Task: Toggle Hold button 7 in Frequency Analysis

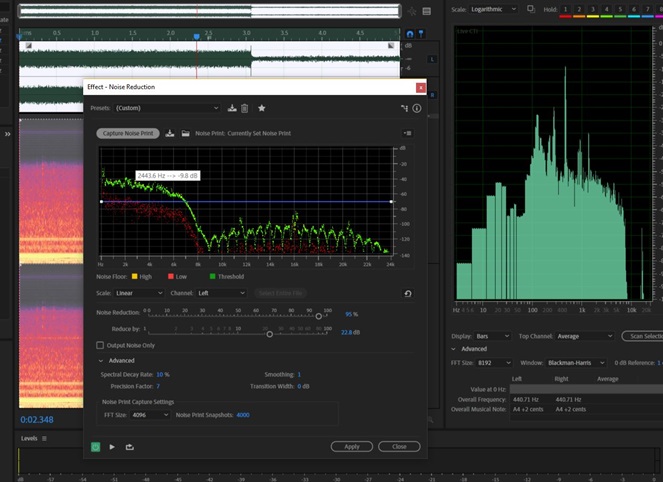Action: point(647,9)
